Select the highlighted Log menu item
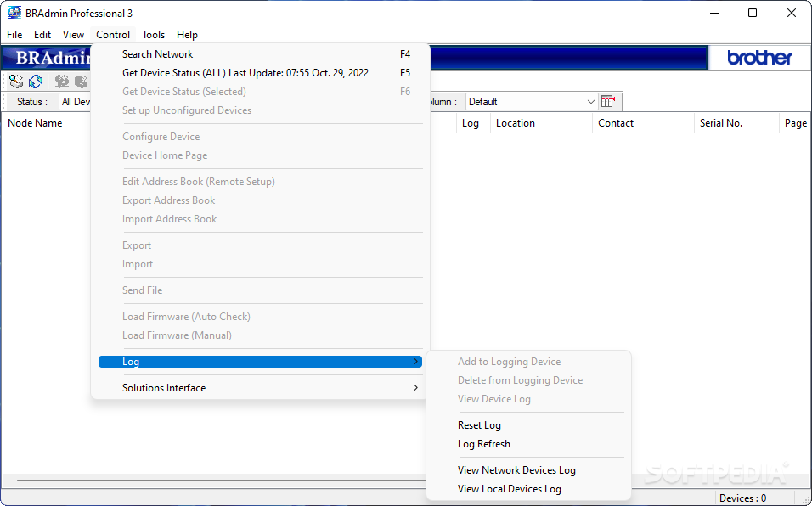Viewport: 812px width, 506px height. (260, 362)
